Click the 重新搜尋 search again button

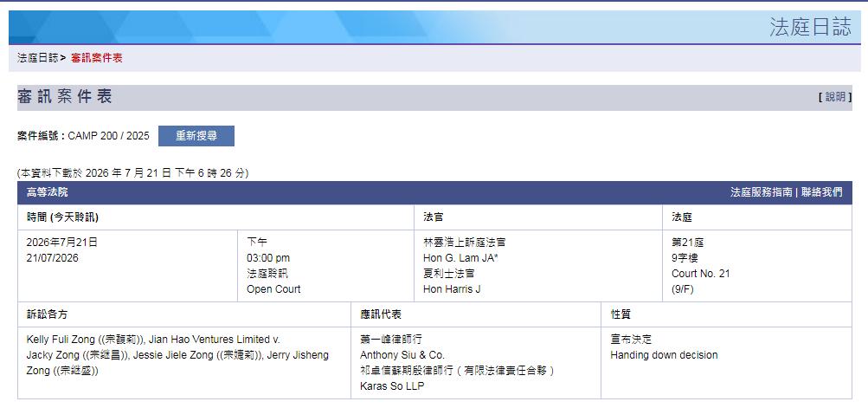pyautogui.click(x=196, y=136)
